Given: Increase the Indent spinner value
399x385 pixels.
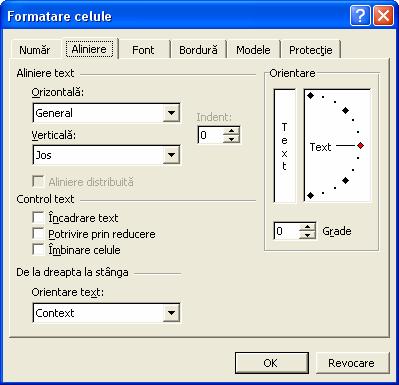Looking at the screenshot, I should pos(232,131).
